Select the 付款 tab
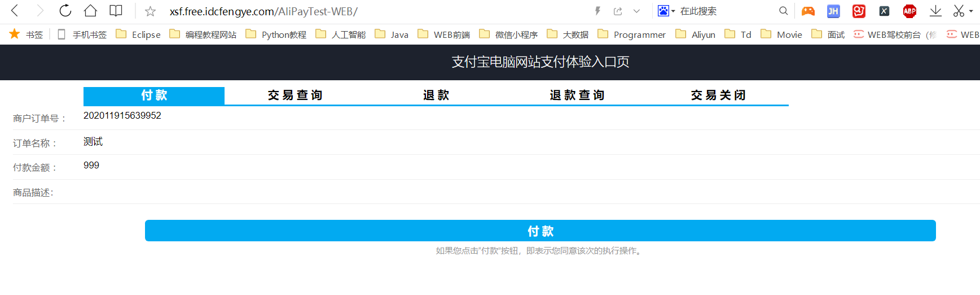The width and height of the screenshot is (980, 295). click(154, 96)
